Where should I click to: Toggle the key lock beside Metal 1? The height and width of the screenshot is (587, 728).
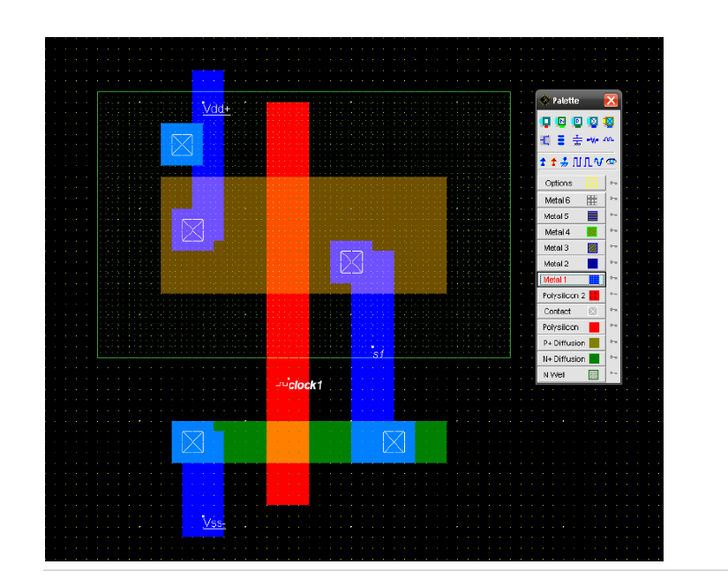(613, 278)
